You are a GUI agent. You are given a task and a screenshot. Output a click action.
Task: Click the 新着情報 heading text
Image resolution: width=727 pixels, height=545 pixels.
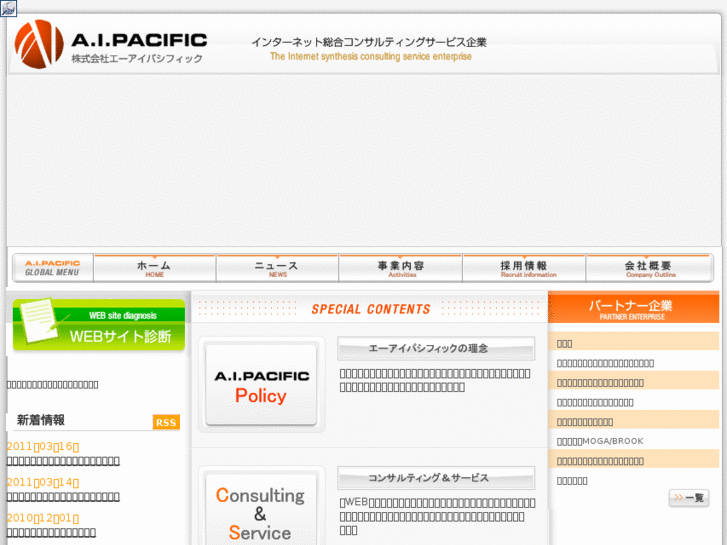[41, 420]
